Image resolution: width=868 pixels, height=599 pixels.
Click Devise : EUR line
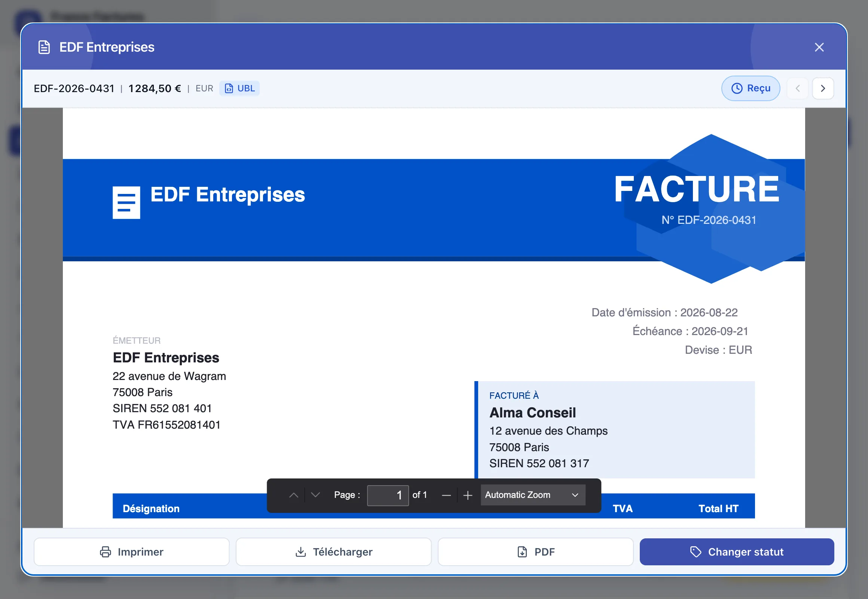pos(718,350)
